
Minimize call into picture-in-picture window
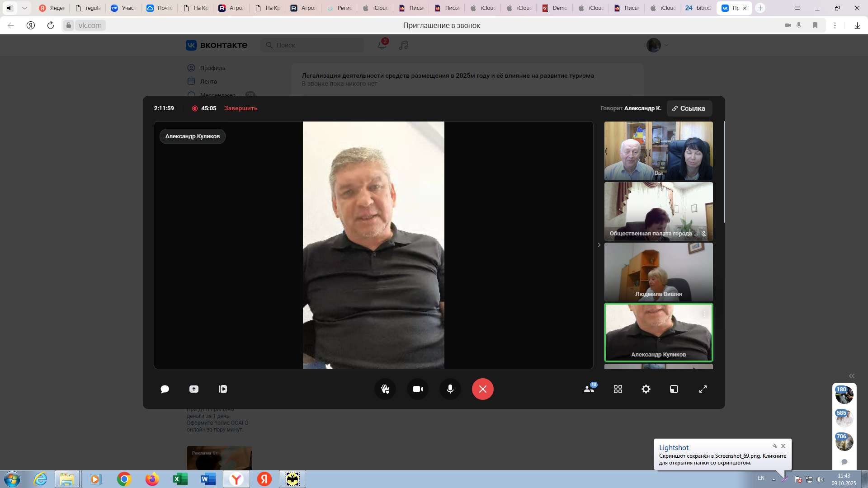coord(674,389)
